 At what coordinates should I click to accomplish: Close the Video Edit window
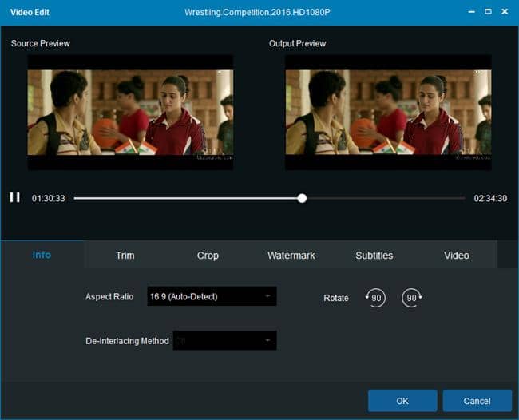[505, 12]
